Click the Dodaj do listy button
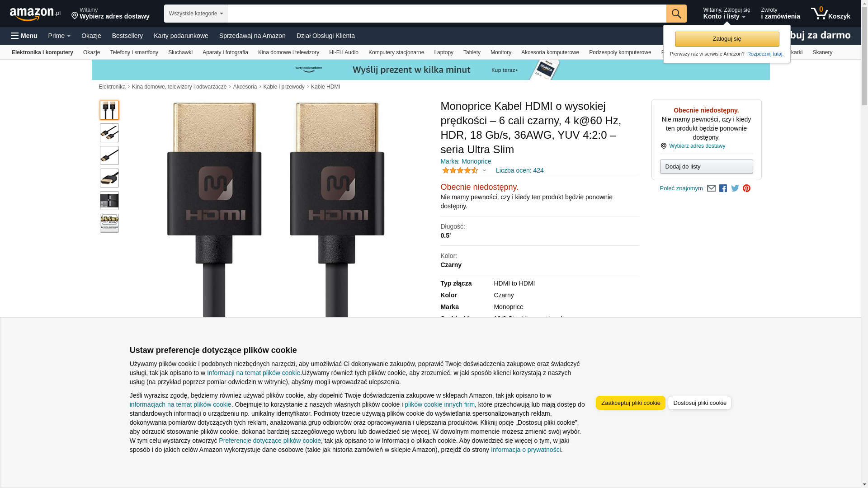 (x=706, y=167)
